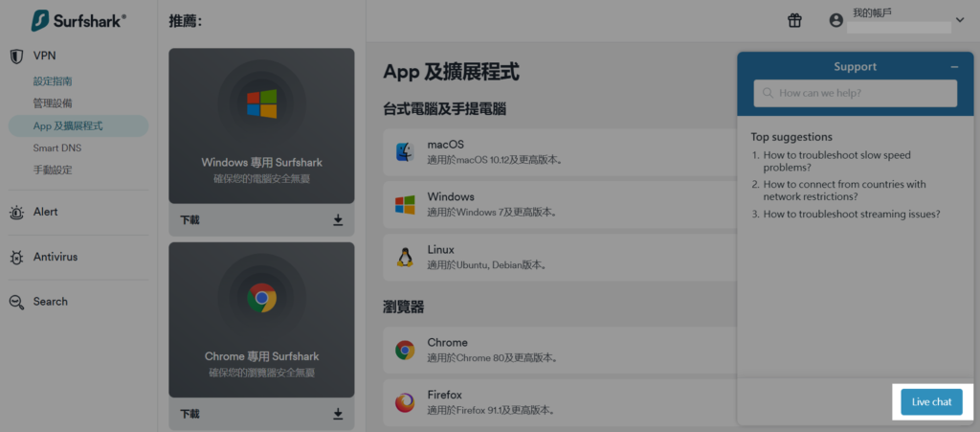Image resolution: width=980 pixels, height=432 pixels.
Task: Click the Search magnifier icon in sidebar
Action: pyautogui.click(x=17, y=302)
